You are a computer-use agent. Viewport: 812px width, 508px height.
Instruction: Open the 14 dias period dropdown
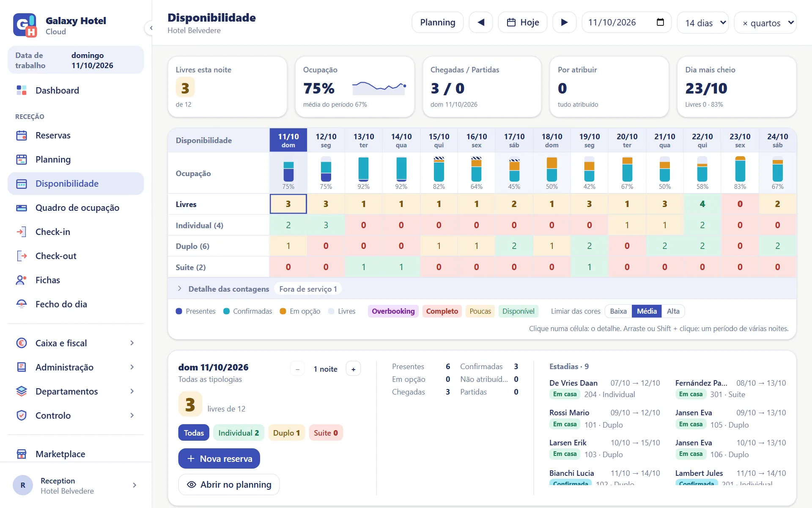point(704,22)
